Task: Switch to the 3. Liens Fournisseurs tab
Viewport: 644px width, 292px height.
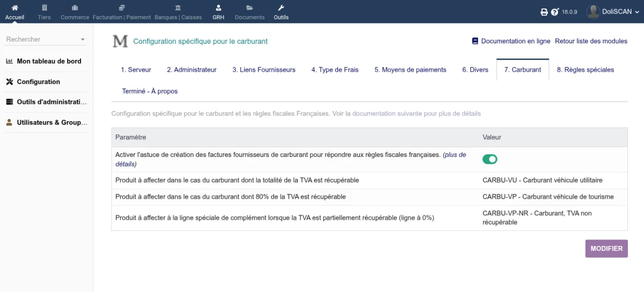Action: [264, 70]
